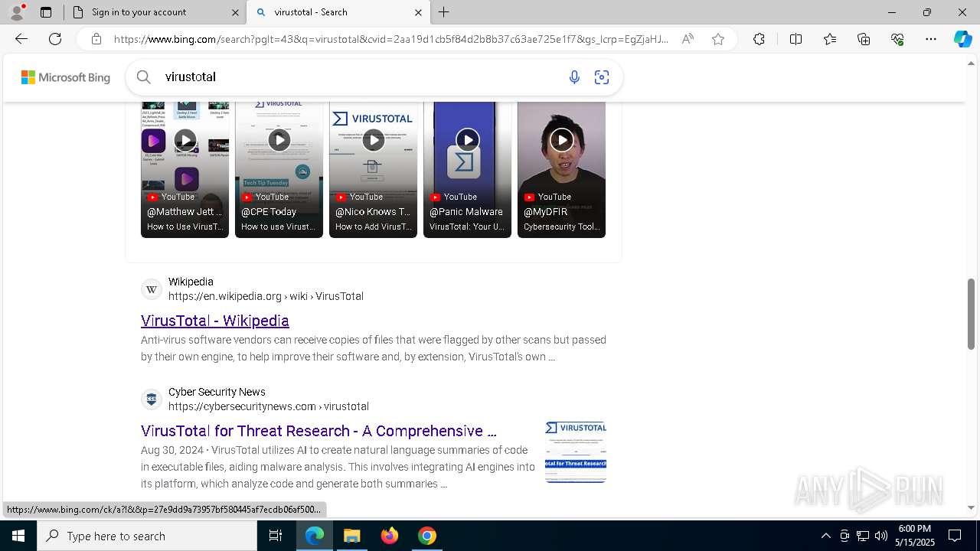Open the Copilot sidebar
This screenshot has height=551, width=980.
click(x=962, y=39)
